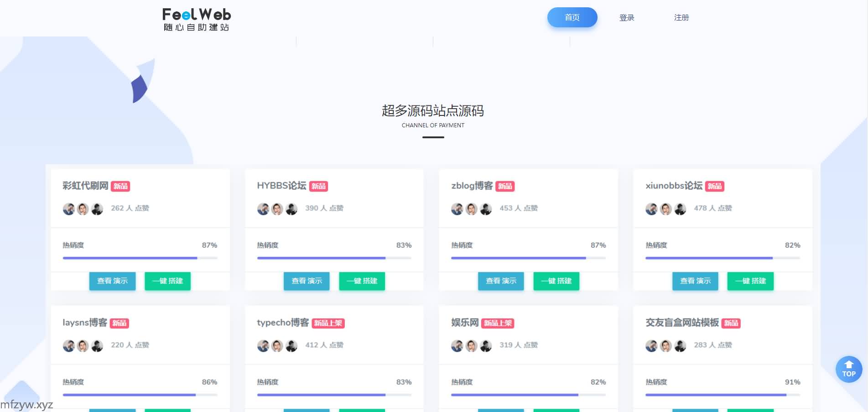The height and width of the screenshot is (412, 868).
Task: Click 查看演示 for zblog博客
Action: coord(501,281)
